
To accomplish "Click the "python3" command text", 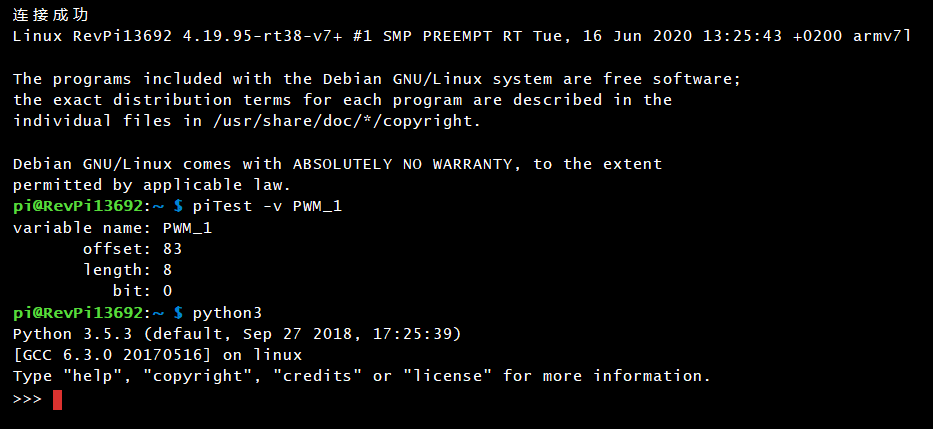I will pyautogui.click(x=227, y=313).
